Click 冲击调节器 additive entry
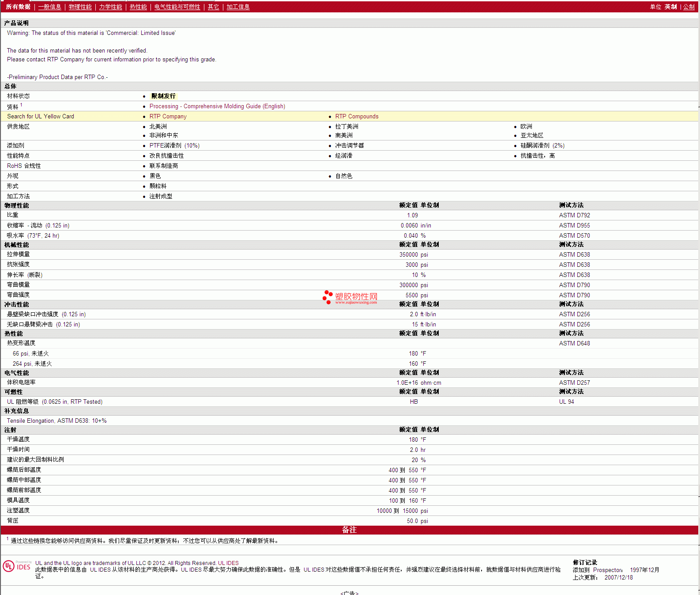This screenshot has width=700, height=595. (x=350, y=146)
